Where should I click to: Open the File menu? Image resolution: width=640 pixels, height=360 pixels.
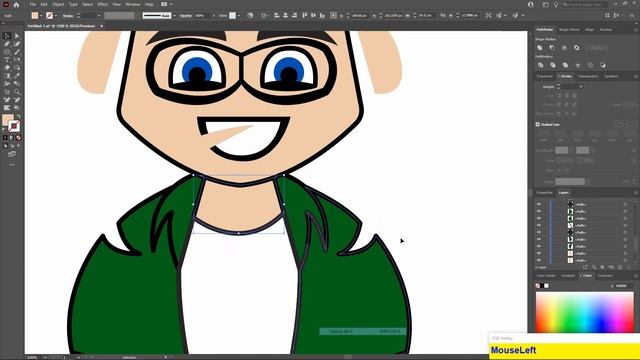click(32, 4)
